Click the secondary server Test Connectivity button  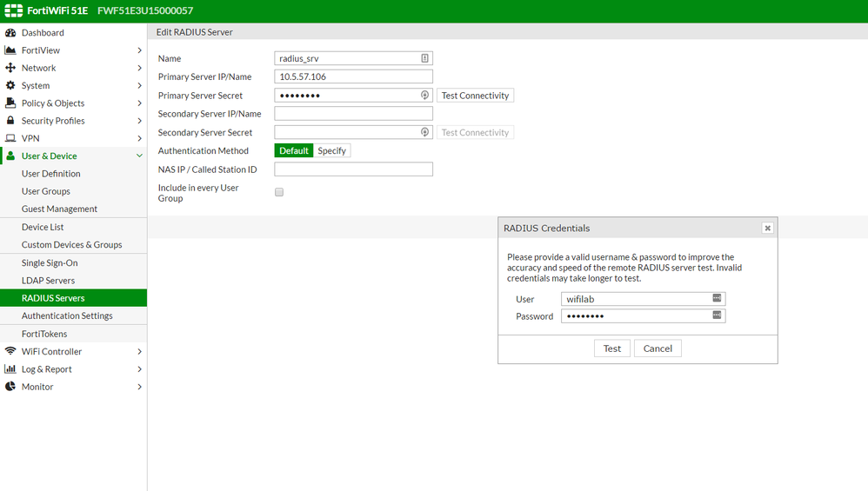point(475,132)
